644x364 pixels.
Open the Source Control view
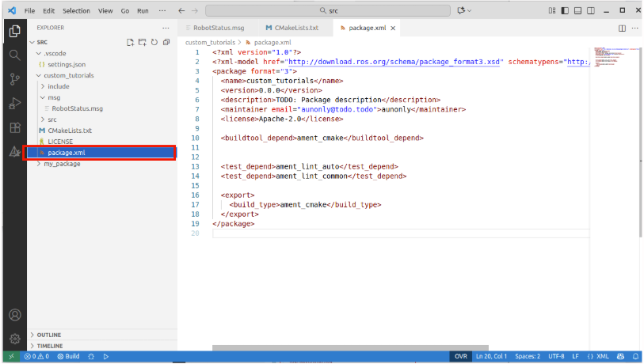[x=14, y=79]
